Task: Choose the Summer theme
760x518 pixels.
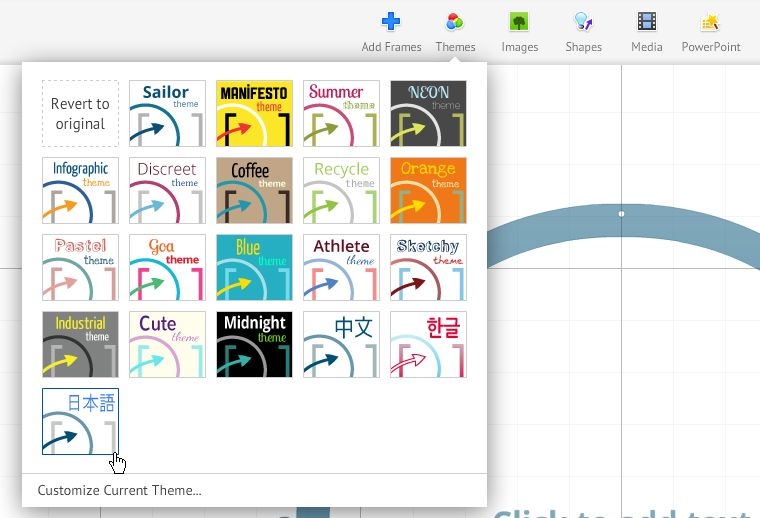Action: click(x=341, y=113)
